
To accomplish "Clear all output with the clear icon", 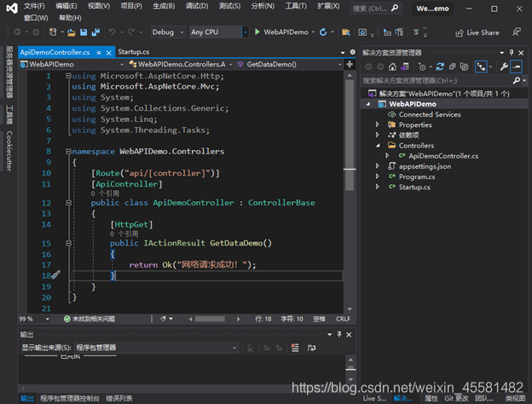I will point(295,348).
